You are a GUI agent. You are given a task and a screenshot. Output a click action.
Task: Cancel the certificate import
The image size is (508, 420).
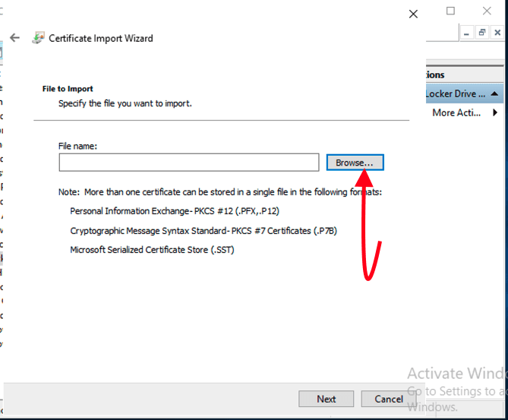click(388, 399)
